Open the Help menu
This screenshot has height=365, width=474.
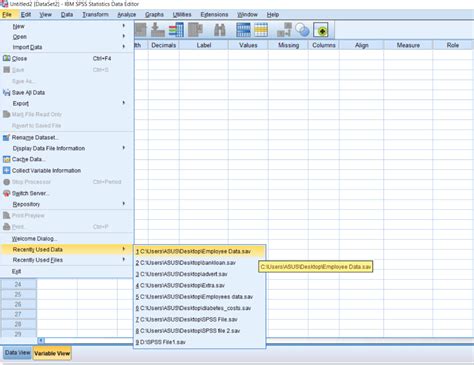pos(273,14)
